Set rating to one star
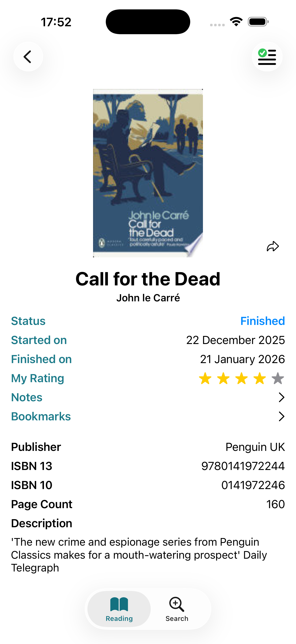 [x=205, y=378]
